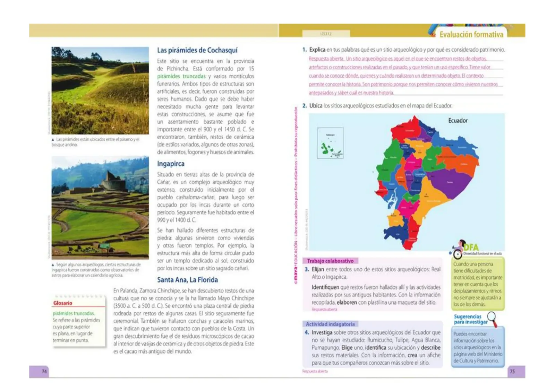The width and height of the screenshot is (555, 392).
Task: Click question 1 starting with "Explica"
Action: [x=404, y=50]
